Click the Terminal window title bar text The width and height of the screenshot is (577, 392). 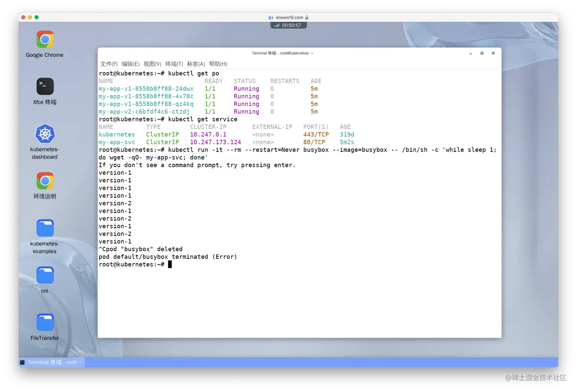pyautogui.click(x=282, y=53)
